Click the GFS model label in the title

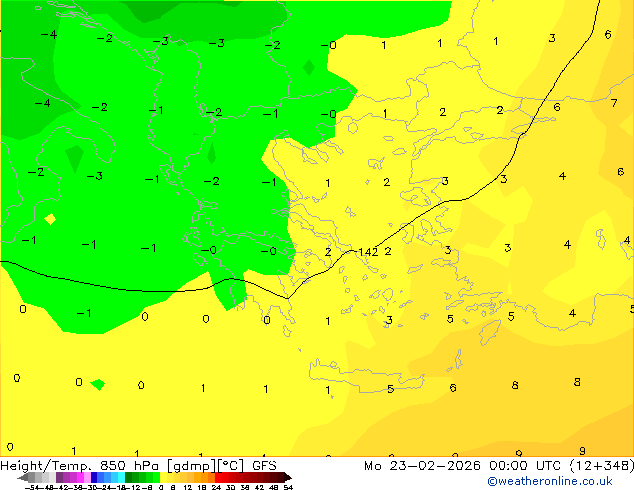(264, 466)
